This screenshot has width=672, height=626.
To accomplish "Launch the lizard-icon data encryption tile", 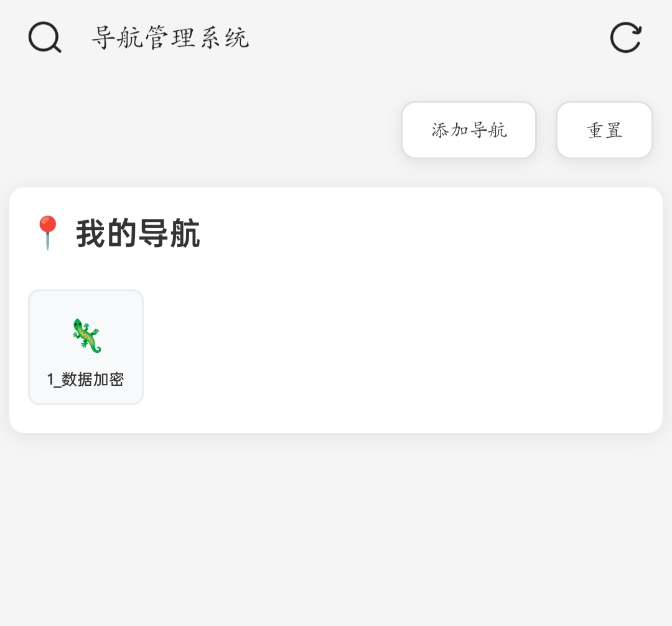I will 86,347.
